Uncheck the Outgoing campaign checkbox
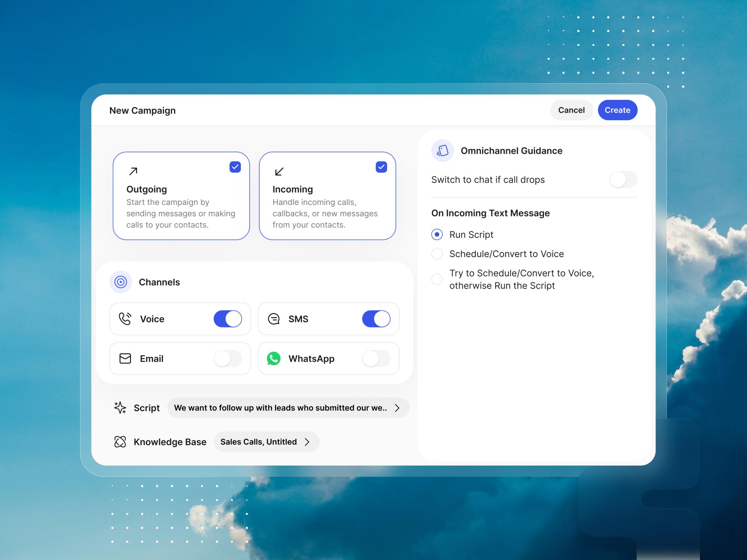 click(235, 167)
